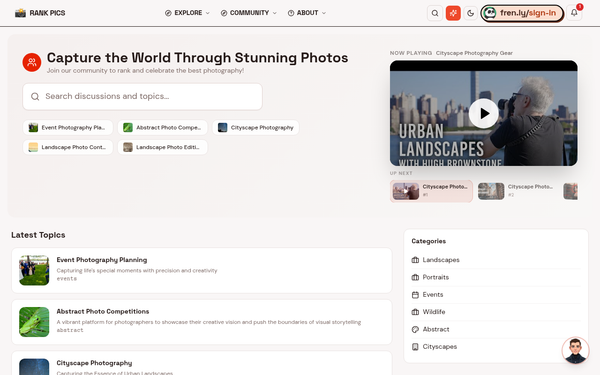Click the compass icon beside COMMUNITY
The height and width of the screenshot is (375, 600).
pos(224,13)
